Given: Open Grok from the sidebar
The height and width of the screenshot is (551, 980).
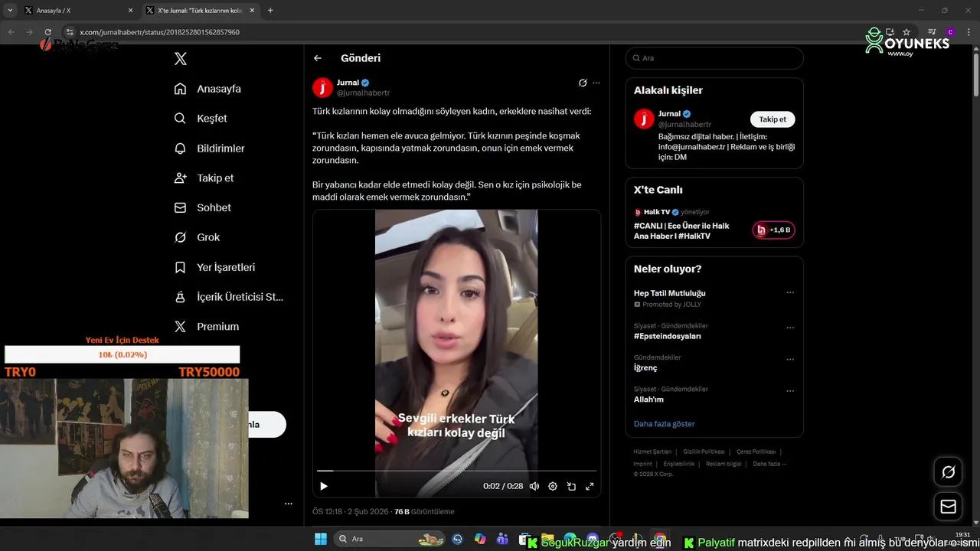Looking at the screenshot, I should 197,237.
